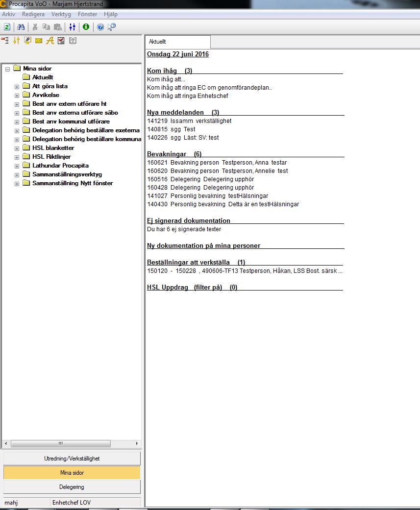Click the yellow sliders icon

click(16, 41)
